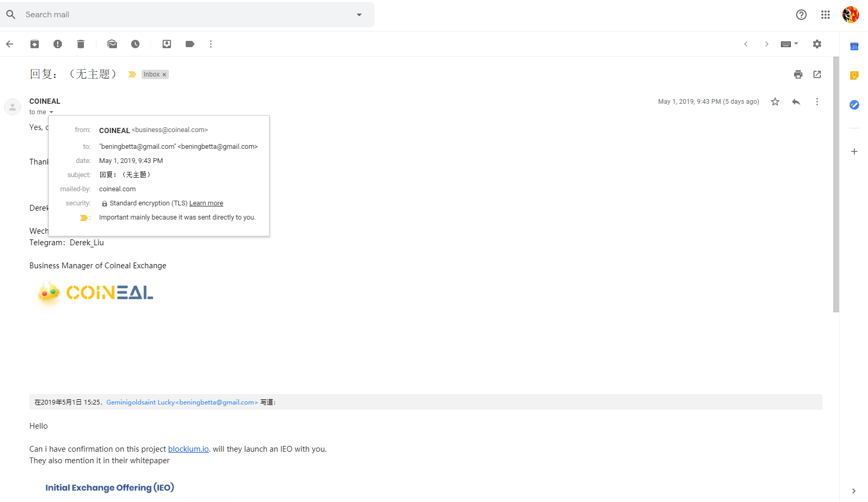Click the COINEAL sender name
868x502 pixels.
(x=45, y=101)
